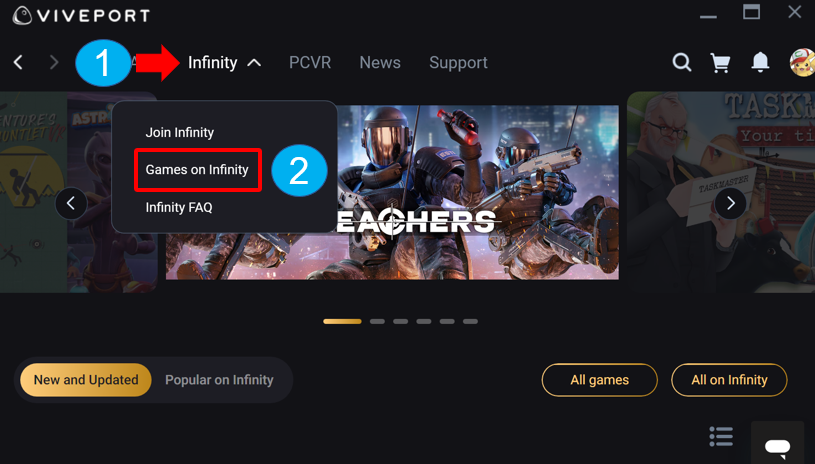
Task: Click the All games button
Action: pos(599,380)
